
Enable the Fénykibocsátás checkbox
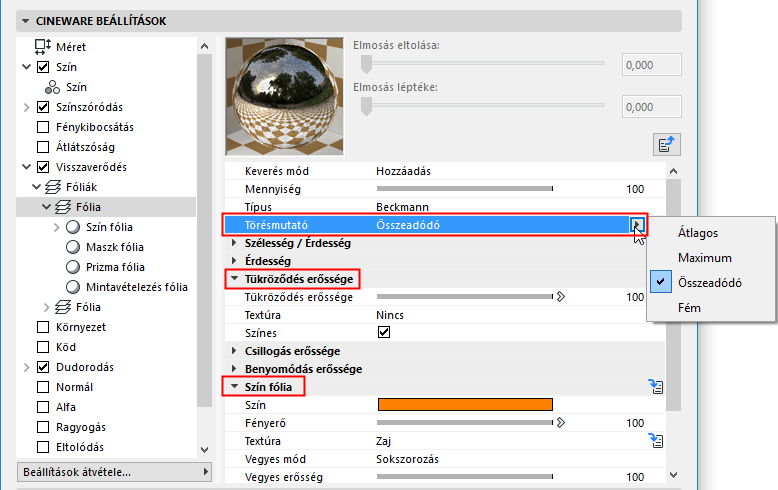(x=43, y=127)
